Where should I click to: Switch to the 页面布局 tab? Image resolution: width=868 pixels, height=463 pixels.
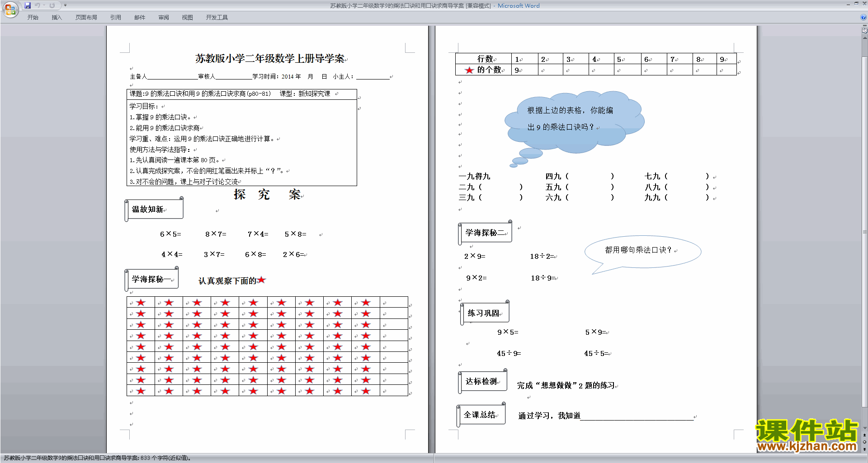[86, 18]
